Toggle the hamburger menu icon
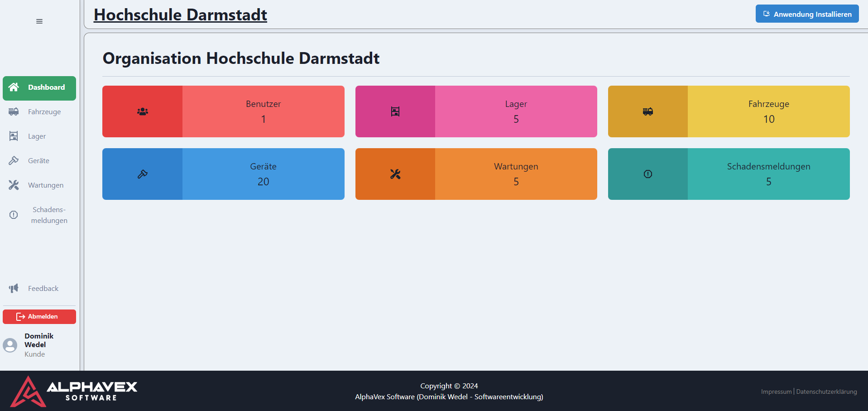Viewport: 868px width, 411px height. pos(39,21)
